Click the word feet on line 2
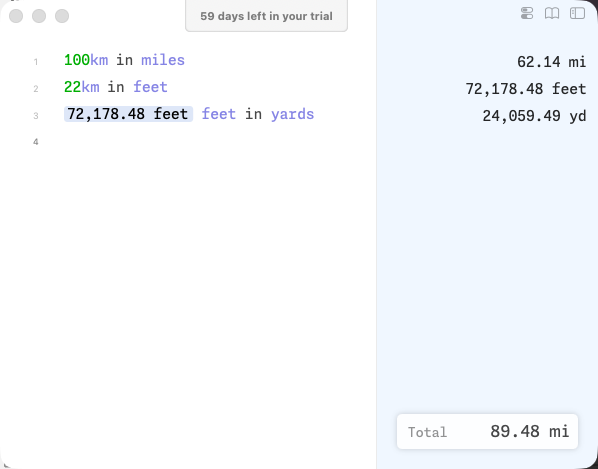 click(150, 87)
